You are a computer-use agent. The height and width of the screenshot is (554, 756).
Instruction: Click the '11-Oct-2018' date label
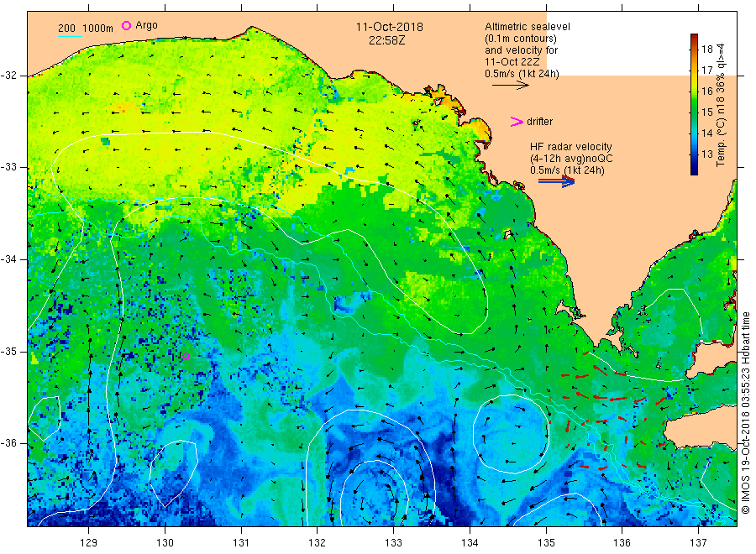[x=390, y=27]
